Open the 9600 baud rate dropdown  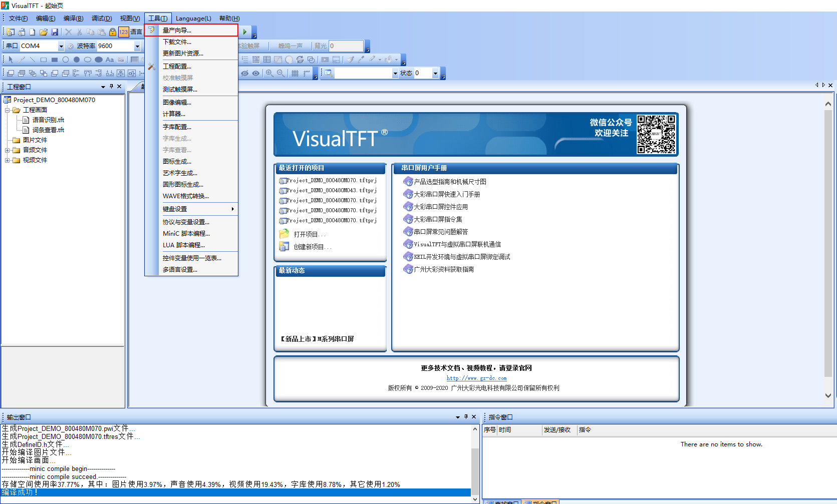pyautogui.click(x=137, y=46)
